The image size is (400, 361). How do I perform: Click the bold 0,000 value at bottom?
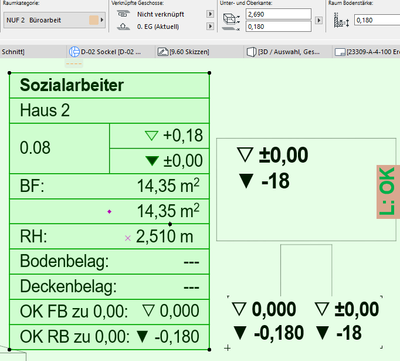pyautogui.click(x=274, y=309)
